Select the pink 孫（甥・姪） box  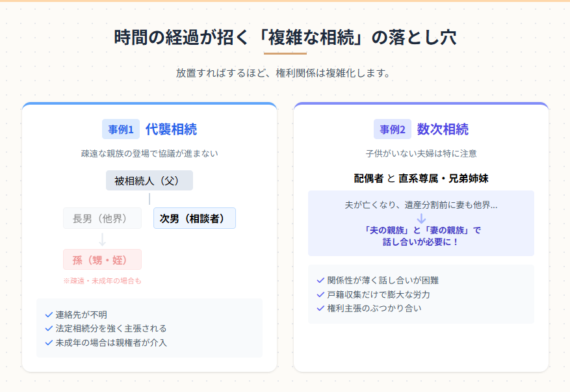click(x=102, y=259)
